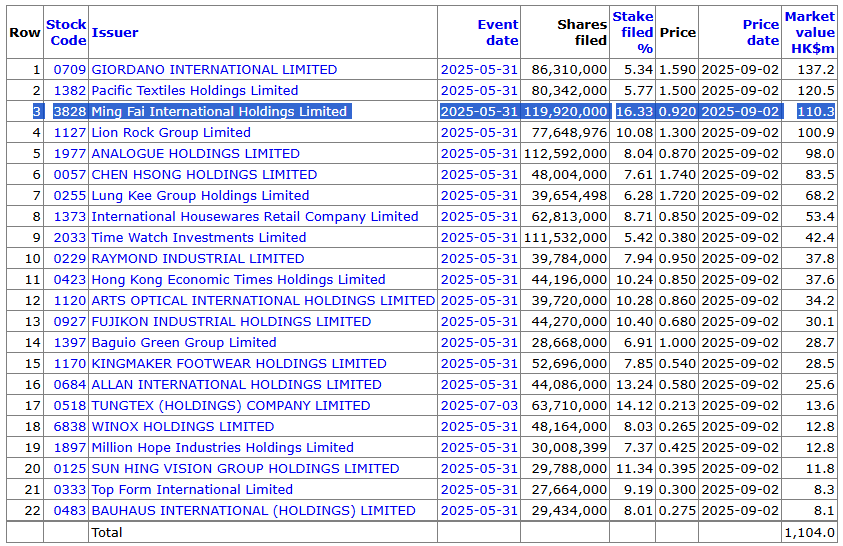Open BAUHAUS INTERNATIONAL (HOLDINGS) LIMITED link
This screenshot has width=843, height=546.
(x=253, y=510)
